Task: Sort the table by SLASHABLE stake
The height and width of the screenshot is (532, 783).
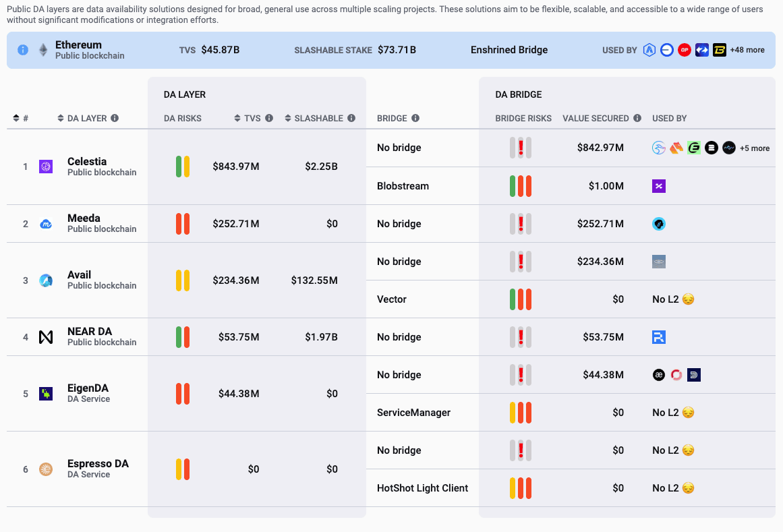Action: (x=314, y=118)
